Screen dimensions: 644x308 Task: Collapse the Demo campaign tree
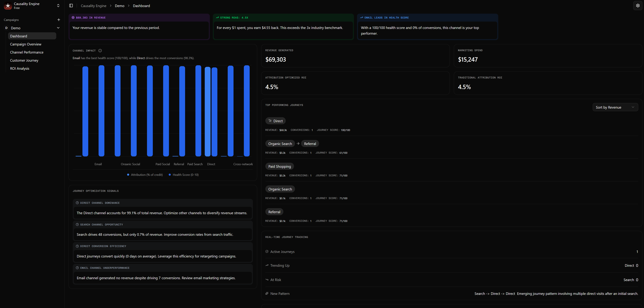[58, 28]
